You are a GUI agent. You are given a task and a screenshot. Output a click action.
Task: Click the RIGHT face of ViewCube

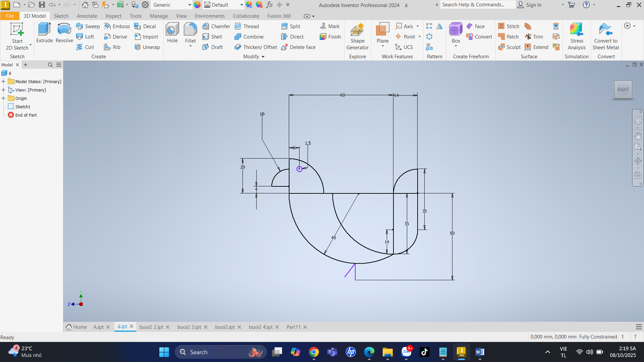pos(623,89)
